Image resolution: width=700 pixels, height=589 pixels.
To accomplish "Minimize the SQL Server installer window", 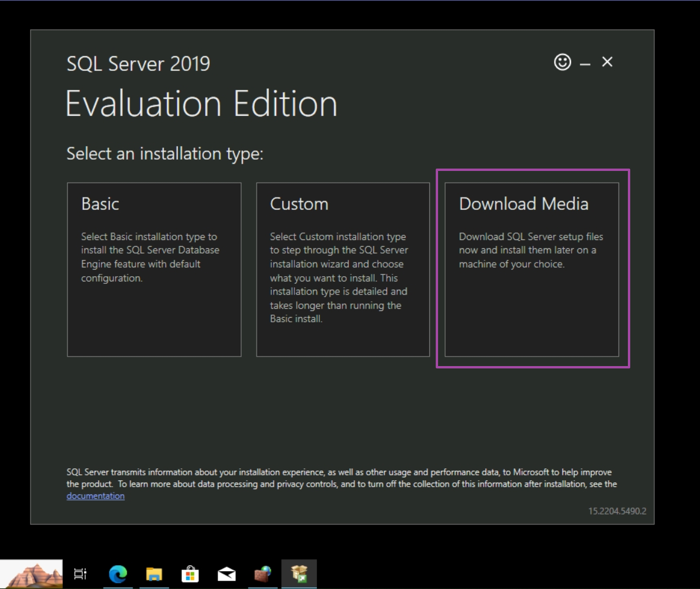I will (x=585, y=64).
